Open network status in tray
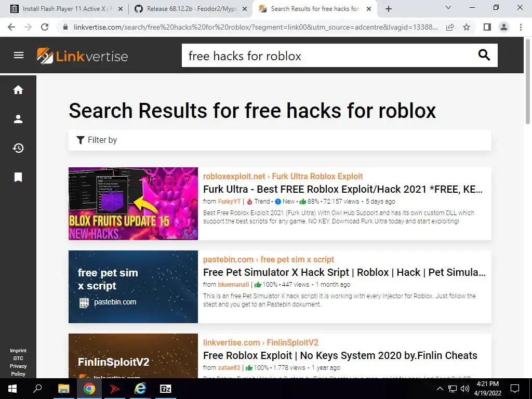 tap(453, 389)
